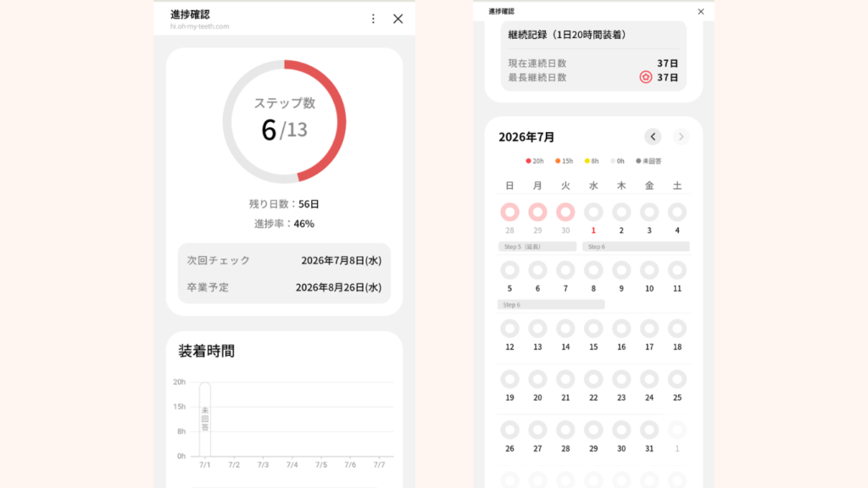Select the July 6 circle
868x488 pixels.
click(537, 270)
